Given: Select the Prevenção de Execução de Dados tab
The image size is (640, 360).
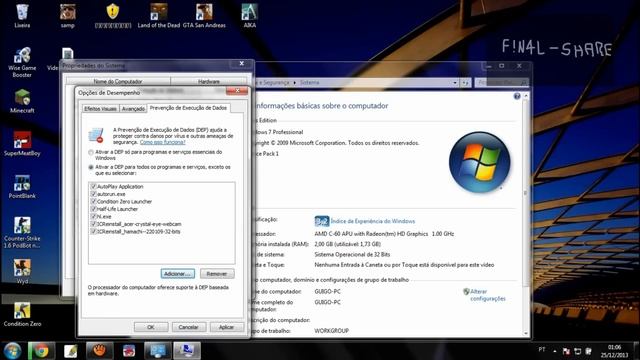Looking at the screenshot, I should point(188,108).
